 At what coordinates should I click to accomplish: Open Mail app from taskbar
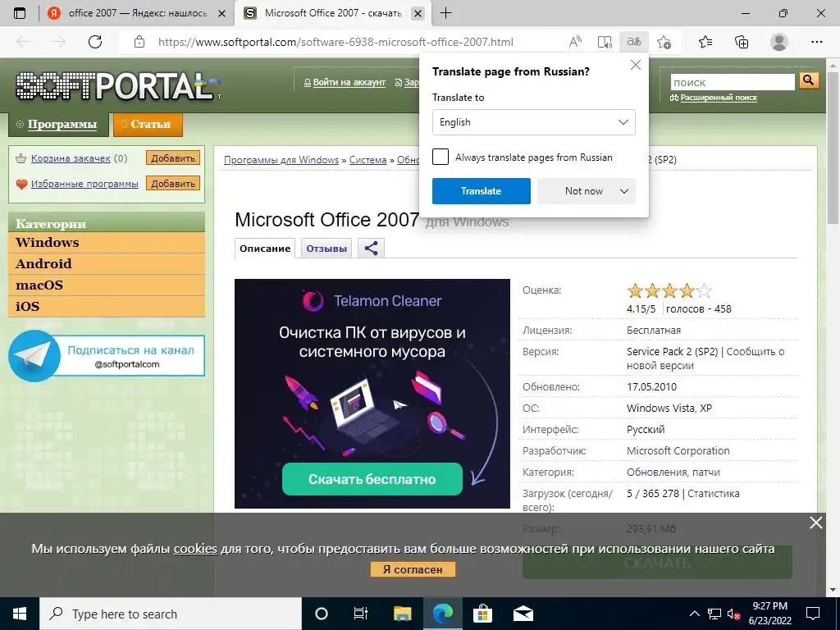point(523,614)
